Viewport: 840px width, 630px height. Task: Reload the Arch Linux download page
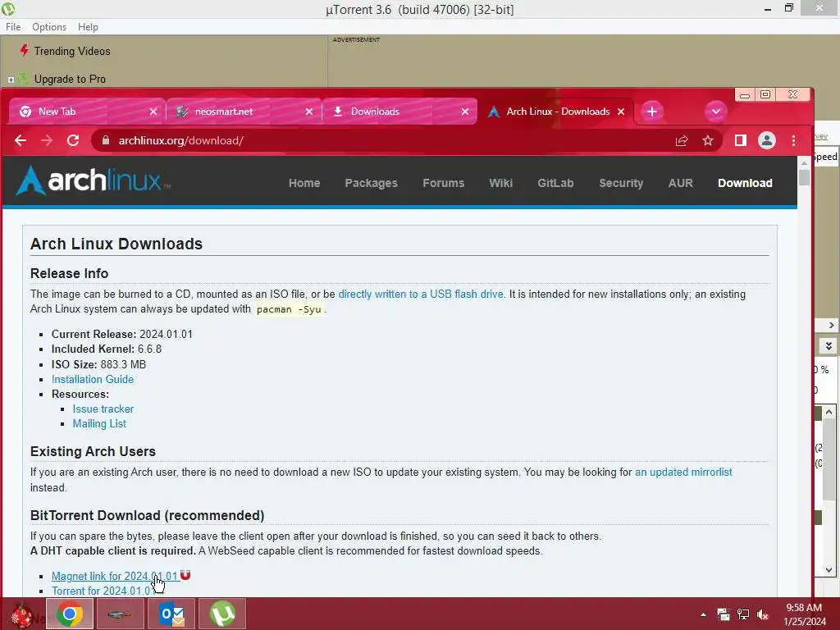[x=73, y=140]
